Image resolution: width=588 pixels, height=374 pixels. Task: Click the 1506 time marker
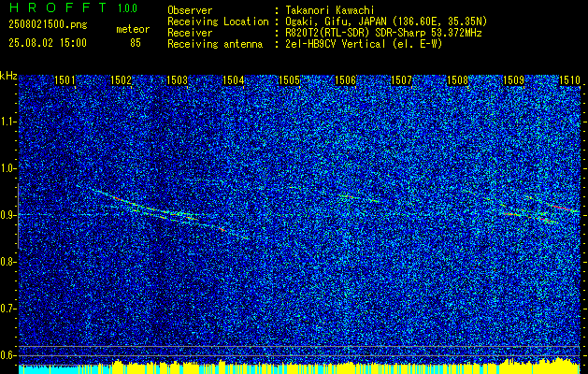pyautogui.click(x=345, y=80)
